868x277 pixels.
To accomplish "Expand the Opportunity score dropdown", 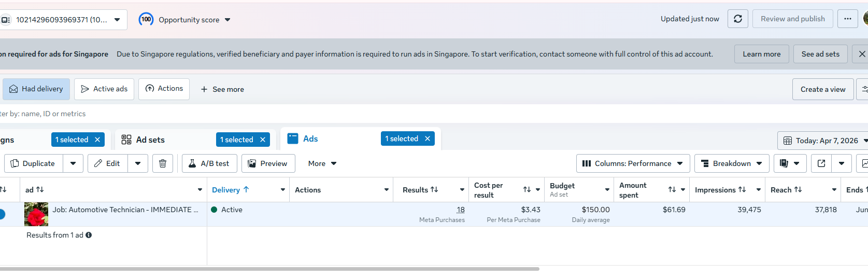I will 184,20.
